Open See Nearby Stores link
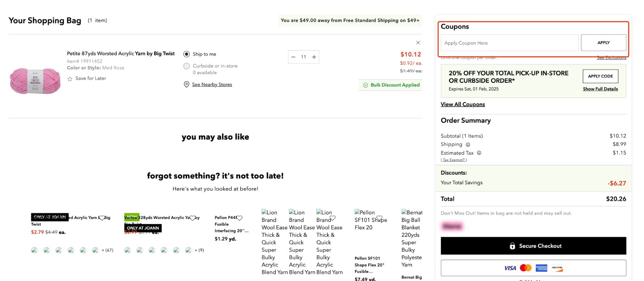 [212, 84]
